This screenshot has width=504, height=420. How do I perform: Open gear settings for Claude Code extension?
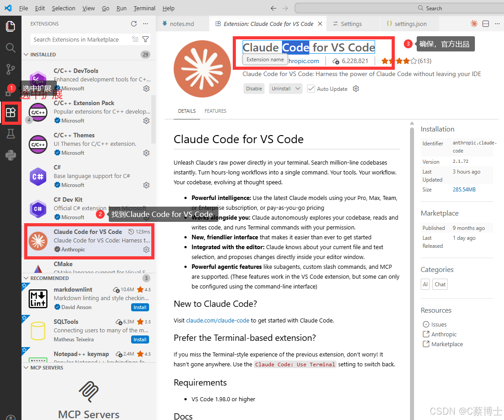pyautogui.click(x=146, y=250)
